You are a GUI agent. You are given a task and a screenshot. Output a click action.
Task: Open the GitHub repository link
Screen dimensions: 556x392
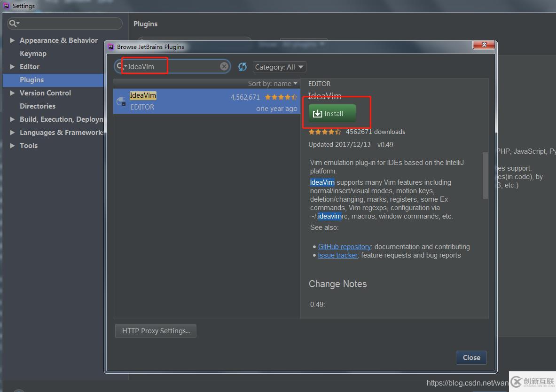pos(345,247)
